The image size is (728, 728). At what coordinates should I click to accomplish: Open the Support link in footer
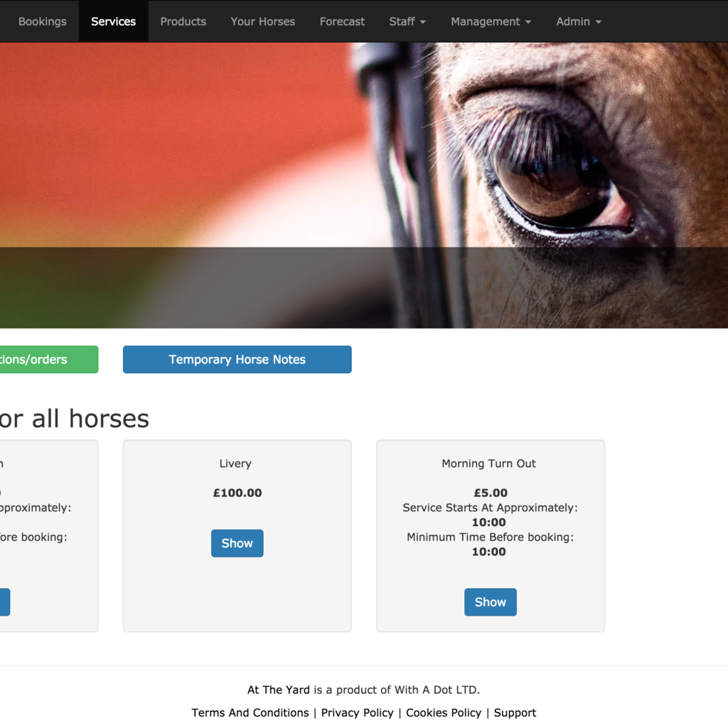(515, 712)
